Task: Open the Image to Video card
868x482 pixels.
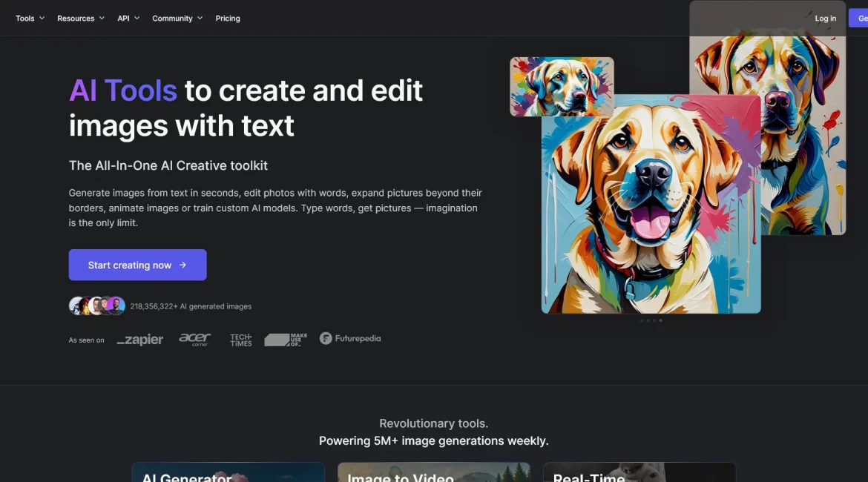Action: 434,472
